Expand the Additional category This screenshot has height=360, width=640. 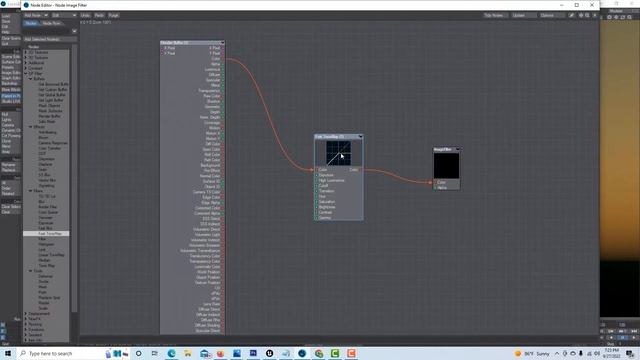[x=26, y=63]
